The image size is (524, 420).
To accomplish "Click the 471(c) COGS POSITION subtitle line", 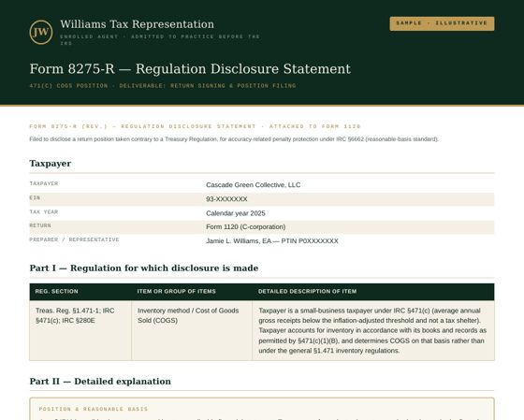I will tap(163, 86).
